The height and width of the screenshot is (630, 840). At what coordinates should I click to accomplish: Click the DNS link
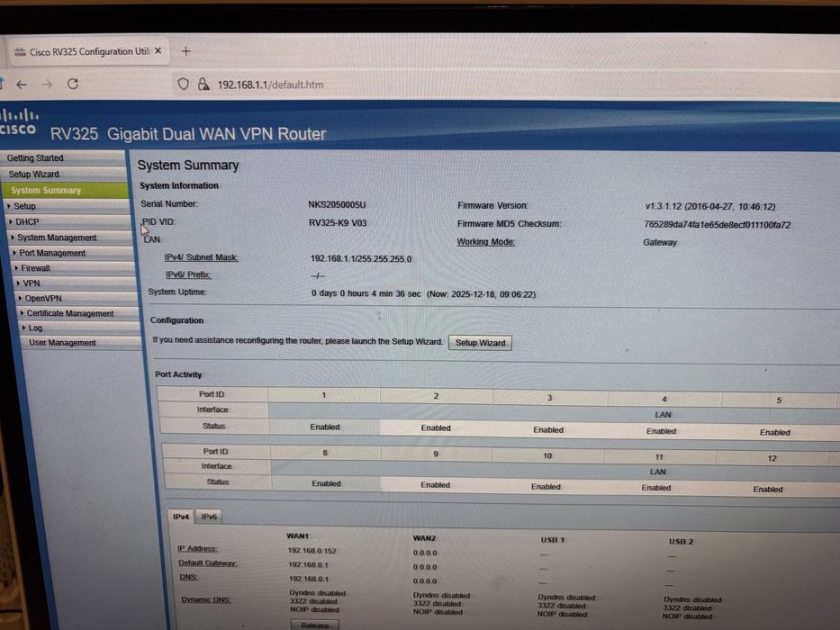point(188,577)
